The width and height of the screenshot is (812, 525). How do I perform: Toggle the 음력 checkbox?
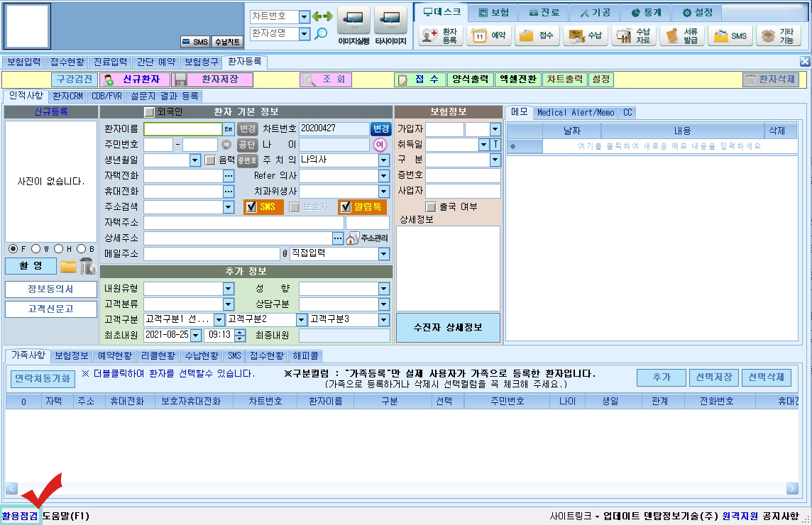pos(209,160)
